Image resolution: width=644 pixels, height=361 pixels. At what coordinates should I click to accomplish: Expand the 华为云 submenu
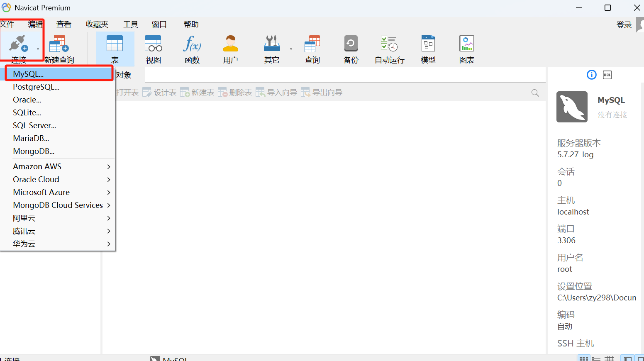click(58, 244)
